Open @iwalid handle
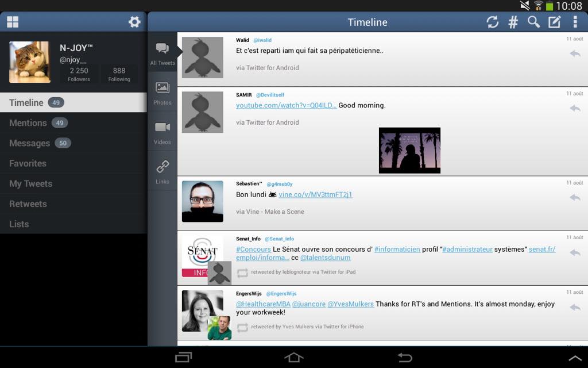Viewport: 588px width, 368px height. pyautogui.click(x=262, y=40)
